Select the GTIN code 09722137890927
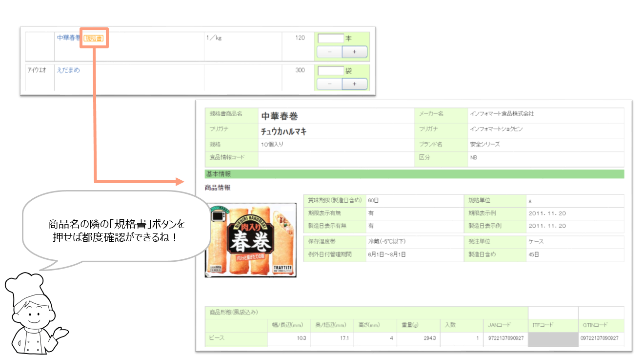The image size is (644, 358). [x=601, y=338]
